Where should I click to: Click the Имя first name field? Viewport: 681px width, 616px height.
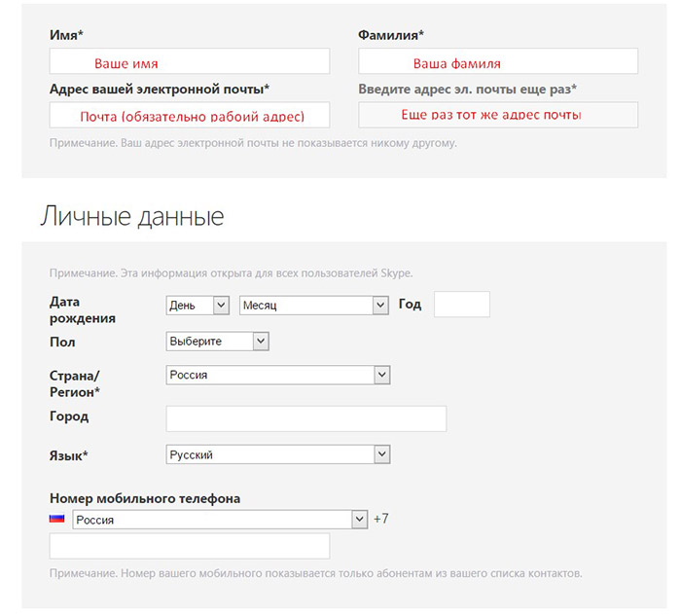pyautogui.click(x=190, y=61)
